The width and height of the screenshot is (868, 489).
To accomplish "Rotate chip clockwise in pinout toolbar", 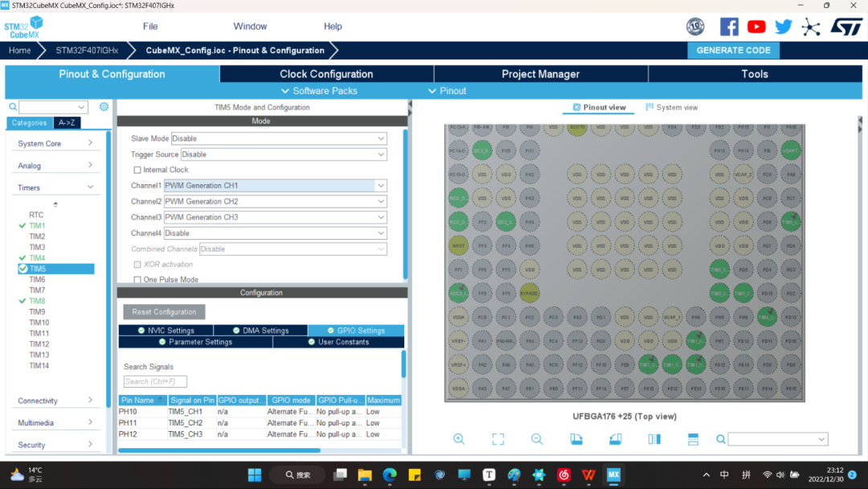I will point(576,439).
